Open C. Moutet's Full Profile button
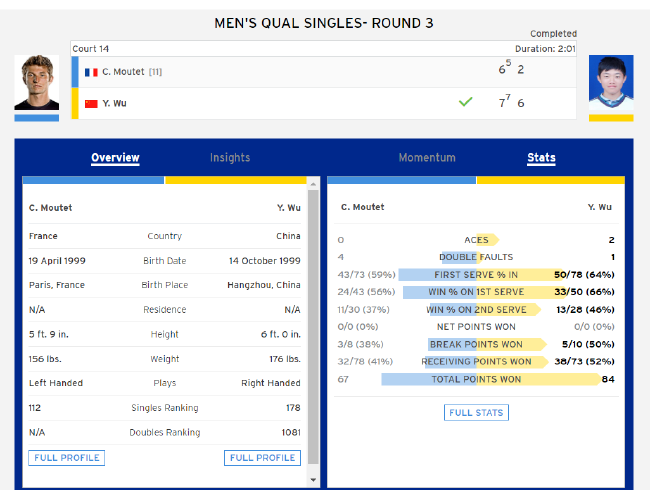Screen dimensions: 650x490 (x=67, y=458)
